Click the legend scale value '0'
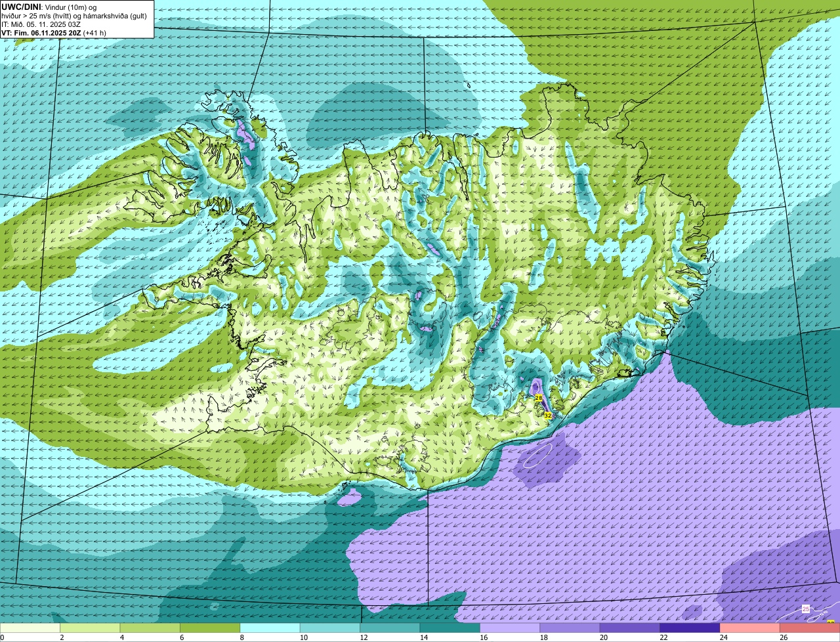 (2, 637)
